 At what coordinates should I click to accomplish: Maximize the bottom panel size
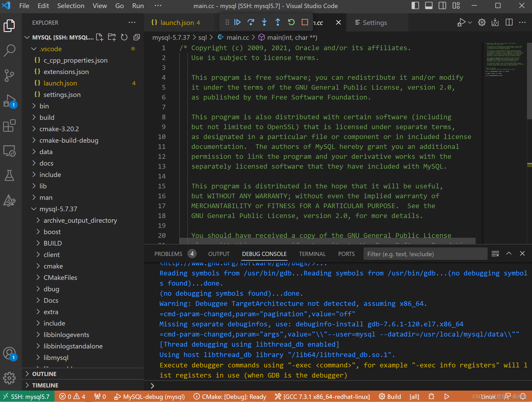click(509, 253)
